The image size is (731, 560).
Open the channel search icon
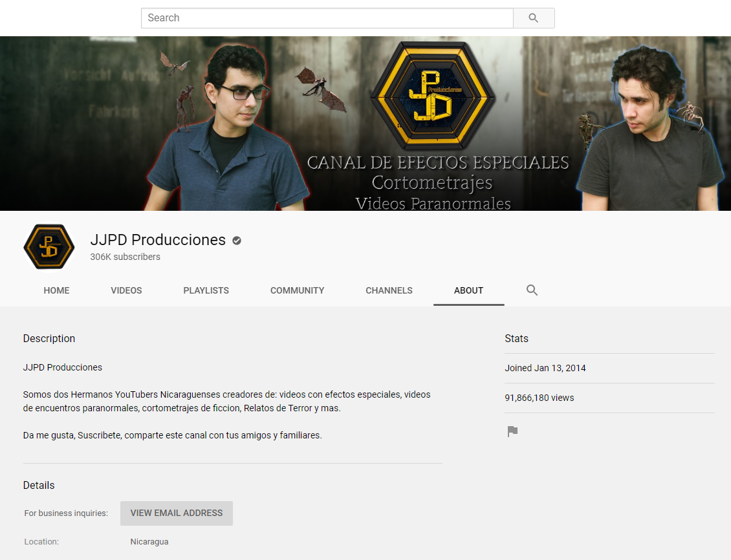(532, 290)
